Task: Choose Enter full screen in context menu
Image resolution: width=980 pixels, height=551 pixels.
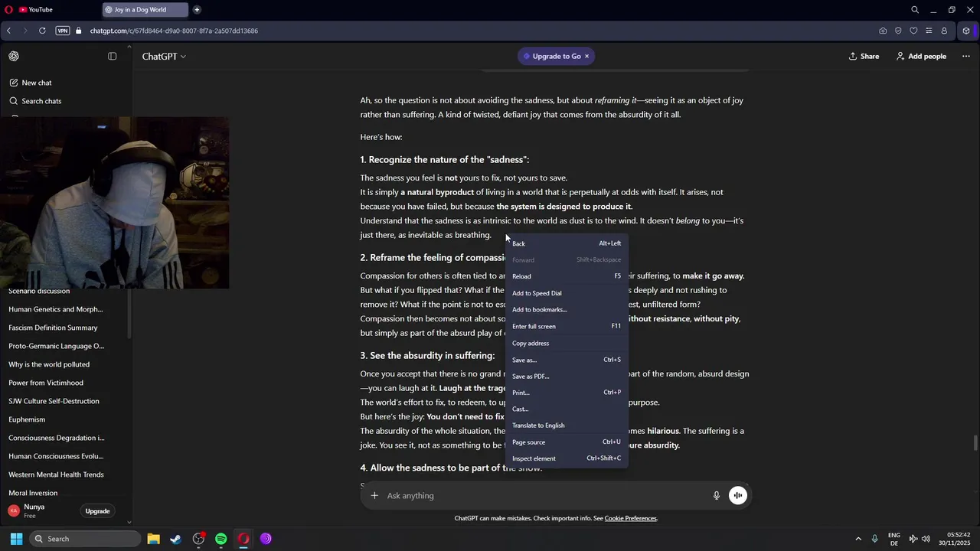Action: (x=567, y=326)
